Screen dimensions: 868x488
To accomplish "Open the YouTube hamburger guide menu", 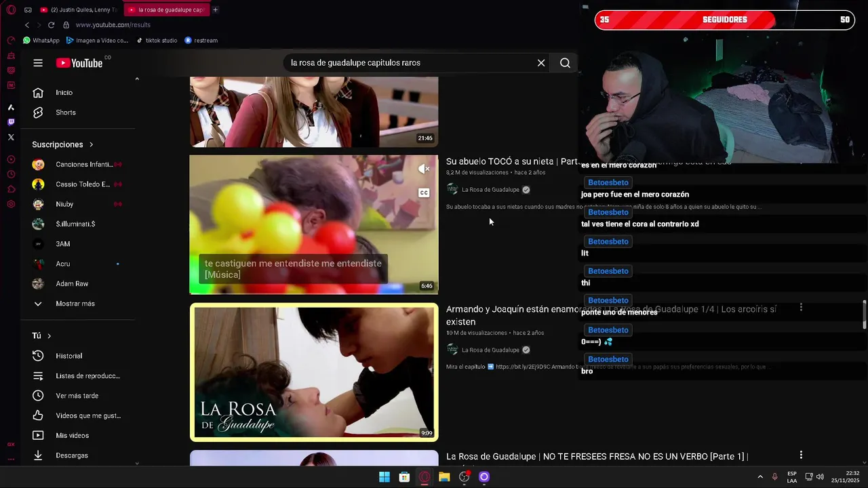I will tap(38, 63).
